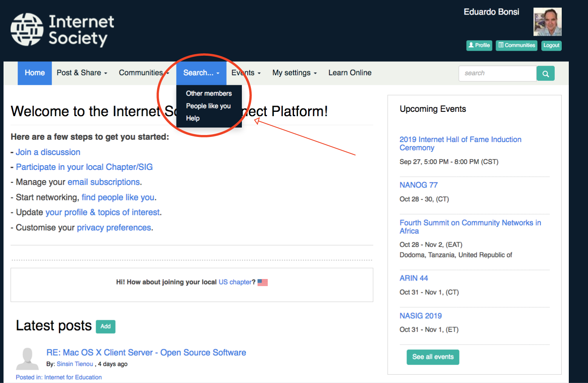
Task: Click Here are a few steps heading
Action: (x=90, y=137)
